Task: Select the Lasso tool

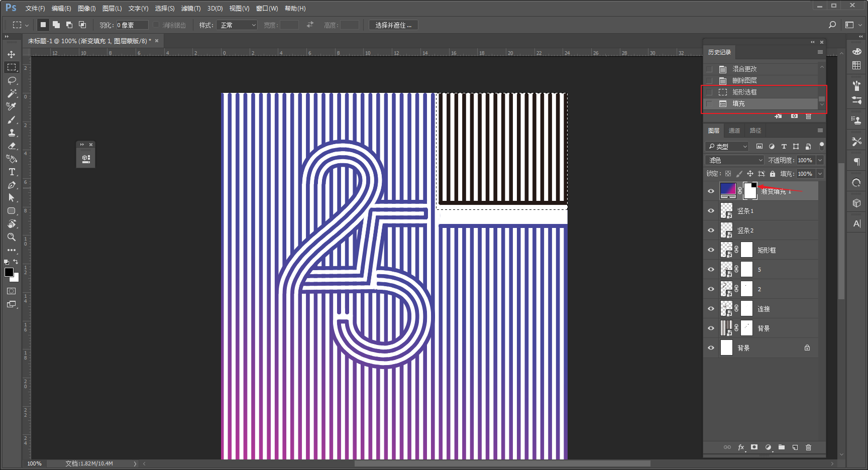Action: tap(12, 80)
